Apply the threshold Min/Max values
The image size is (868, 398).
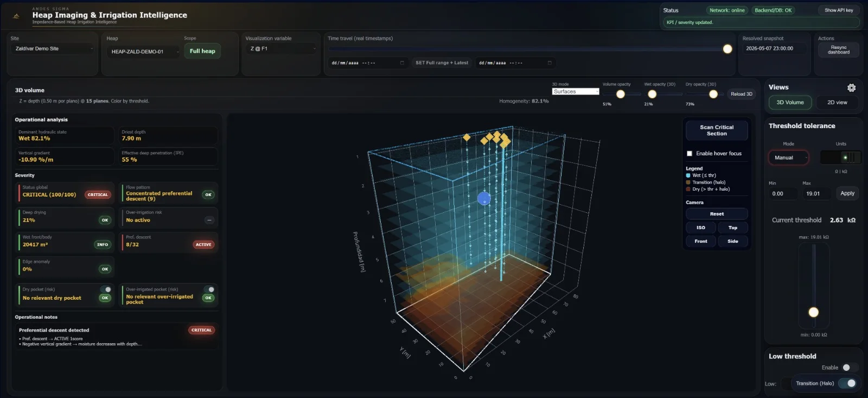[x=847, y=193]
